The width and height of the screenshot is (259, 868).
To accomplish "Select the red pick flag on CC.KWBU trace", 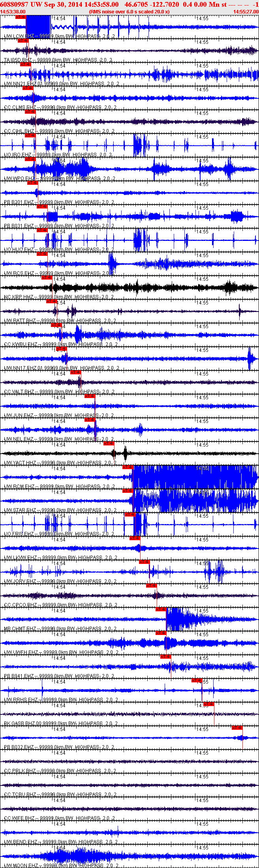I will point(56,325).
